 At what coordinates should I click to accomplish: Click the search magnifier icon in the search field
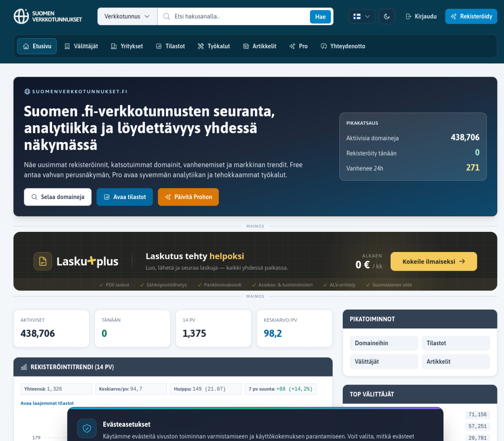point(167,16)
